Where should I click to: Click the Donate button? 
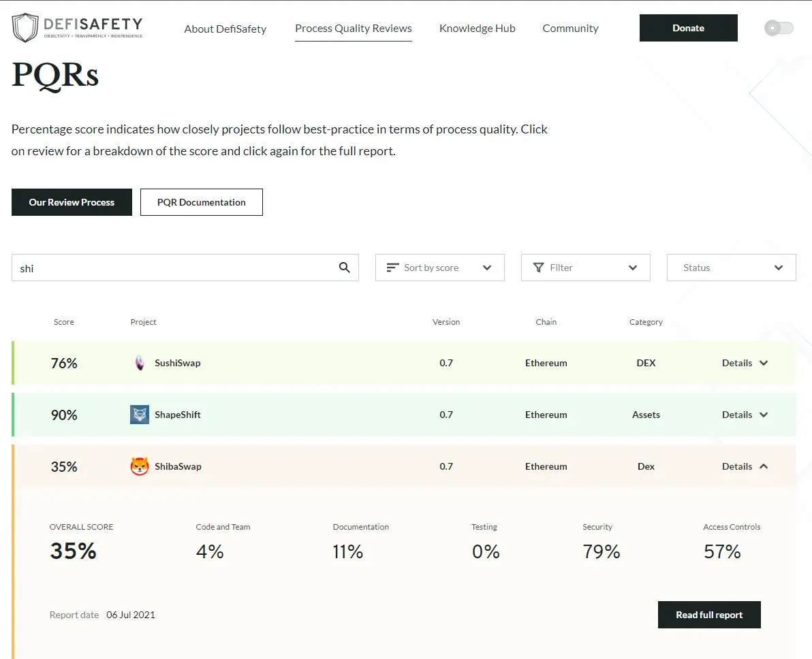click(x=688, y=28)
